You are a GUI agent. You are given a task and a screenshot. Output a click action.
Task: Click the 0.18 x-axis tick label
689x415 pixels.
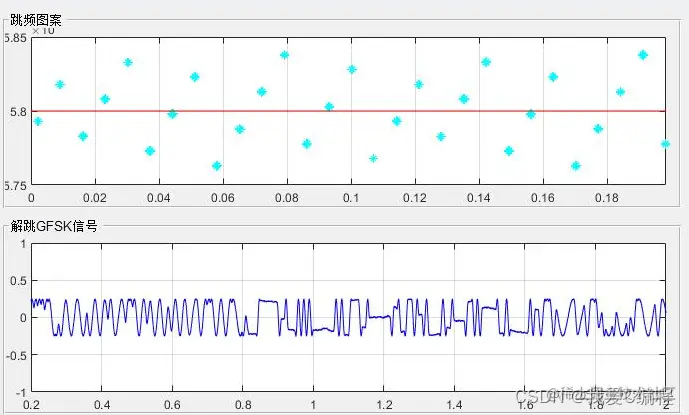click(x=607, y=198)
